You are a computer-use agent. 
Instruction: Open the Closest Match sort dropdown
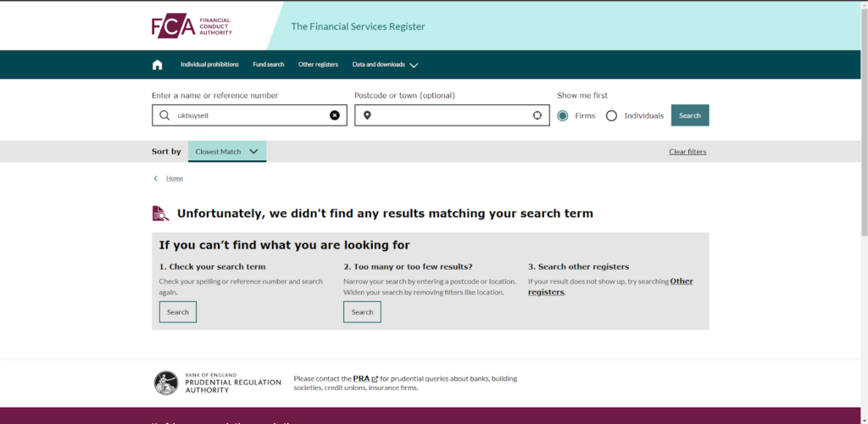(227, 151)
